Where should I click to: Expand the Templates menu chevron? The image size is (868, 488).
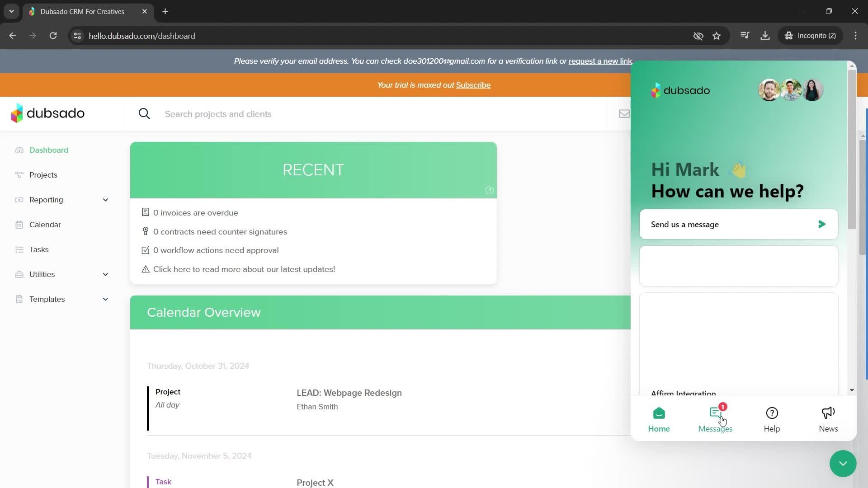tap(105, 299)
